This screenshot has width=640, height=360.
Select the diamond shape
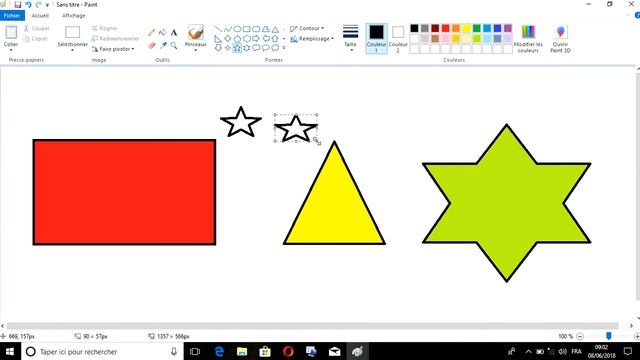pos(228,39)
